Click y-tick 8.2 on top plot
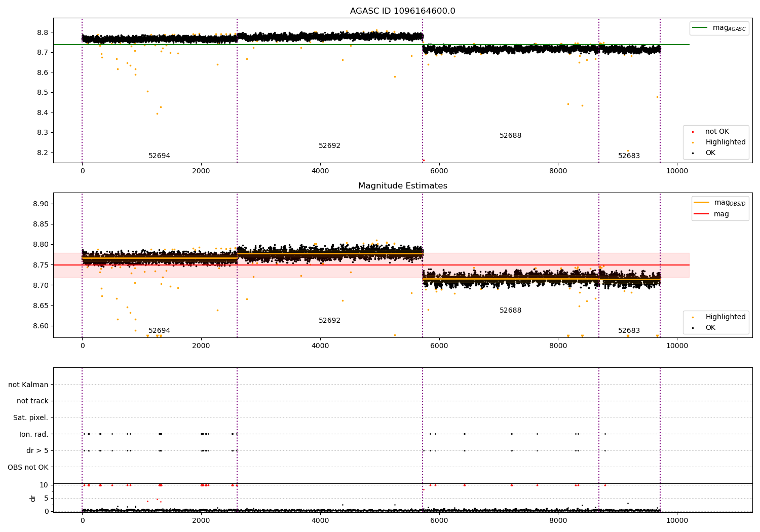The height and width of the screenshot is (532, 760). point(43,153)
